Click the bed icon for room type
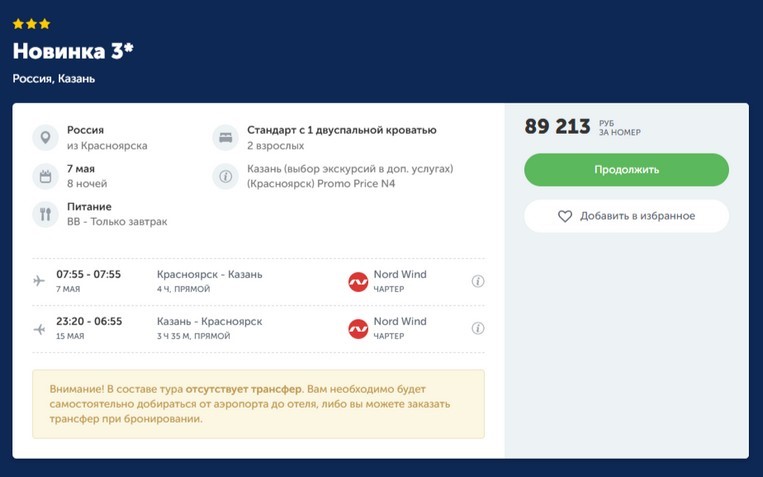Viewport: 763px width, 477px height. pyautogui.click(x=225, y=138)
